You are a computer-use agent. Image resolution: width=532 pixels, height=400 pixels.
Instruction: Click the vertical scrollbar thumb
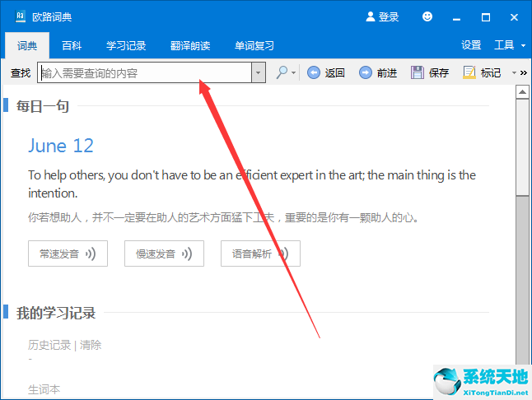tap(522, 147)
